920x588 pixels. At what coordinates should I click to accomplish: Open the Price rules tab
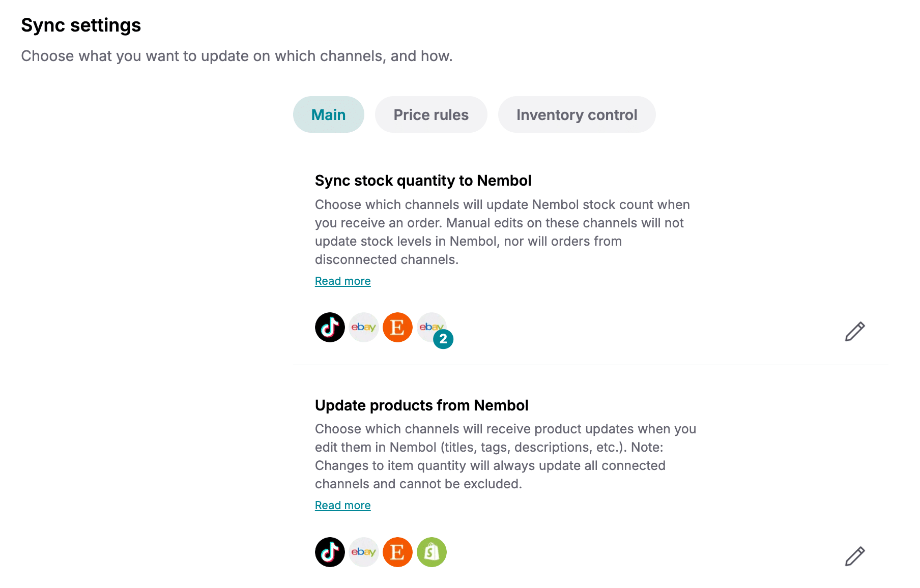pyautogui.click(x=431, y=114)
